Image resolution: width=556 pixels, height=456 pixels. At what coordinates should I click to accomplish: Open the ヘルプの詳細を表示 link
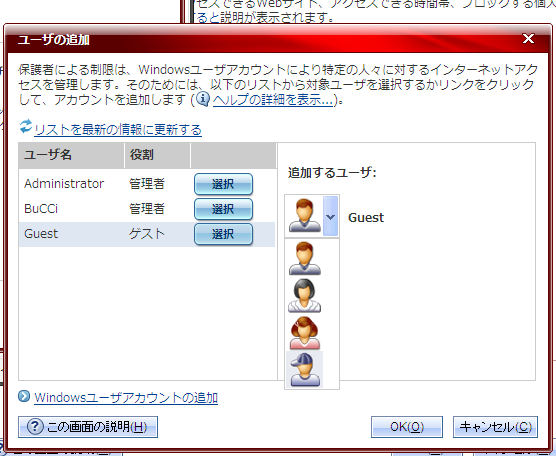point(273,100)
